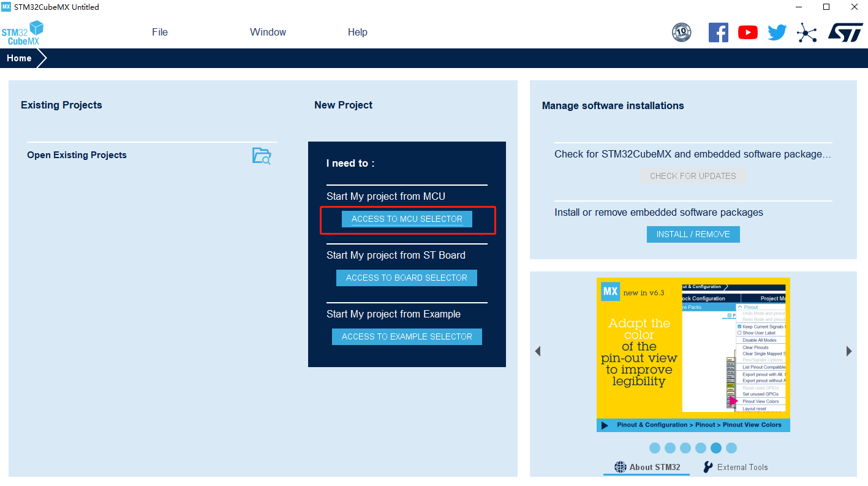Click Install or remove embedded software packages text

click(659, 213)
